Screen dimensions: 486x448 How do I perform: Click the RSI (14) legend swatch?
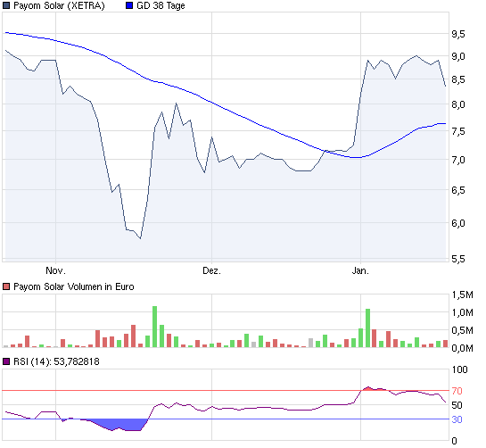6,361
